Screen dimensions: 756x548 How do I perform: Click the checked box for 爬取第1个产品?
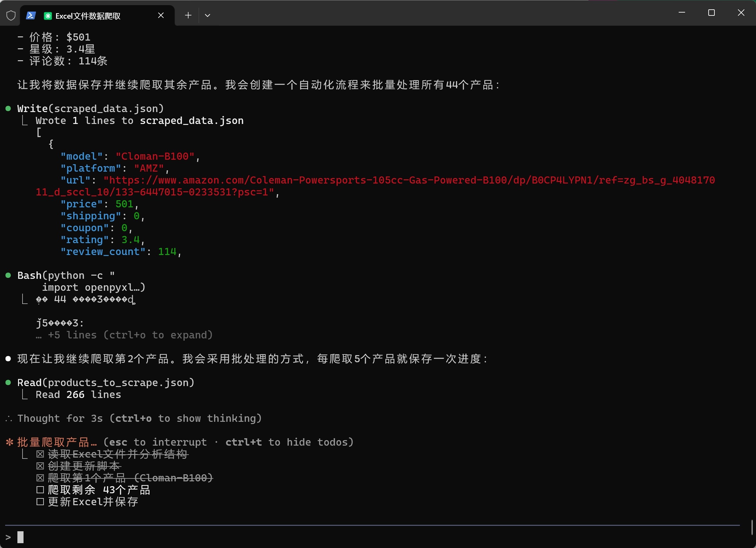coord(40,478)
